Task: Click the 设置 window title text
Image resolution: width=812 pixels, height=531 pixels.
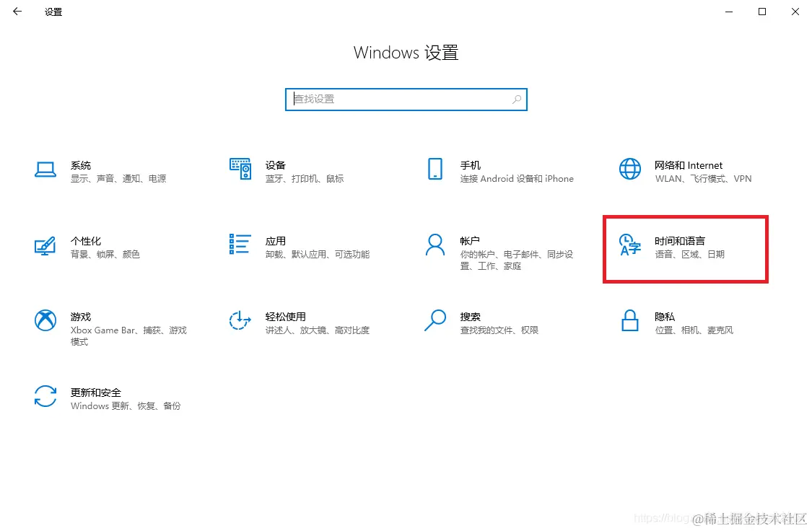Action: (53, 12)
